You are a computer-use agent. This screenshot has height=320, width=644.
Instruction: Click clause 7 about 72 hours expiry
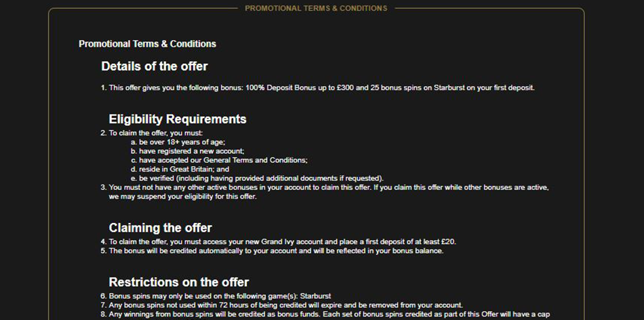tap(286, 305)
